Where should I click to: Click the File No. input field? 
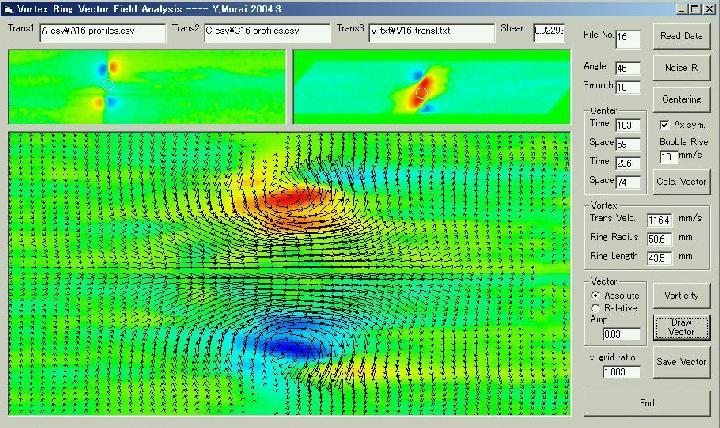628,38
